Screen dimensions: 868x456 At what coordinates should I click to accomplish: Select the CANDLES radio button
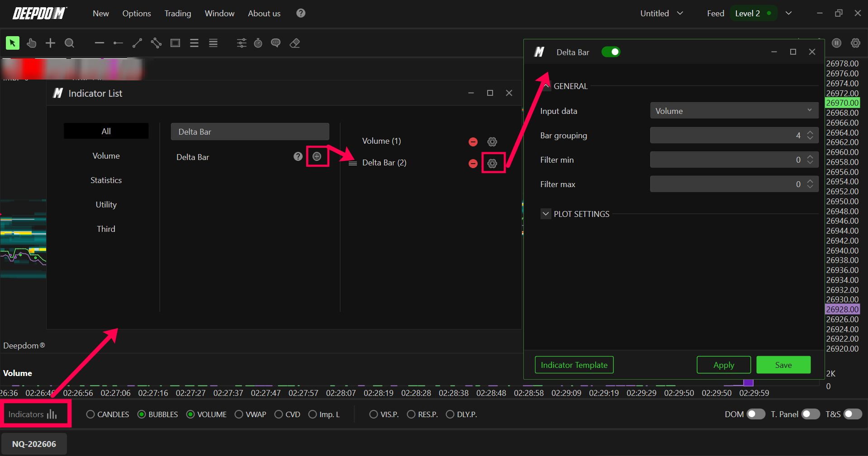(90, 414)
